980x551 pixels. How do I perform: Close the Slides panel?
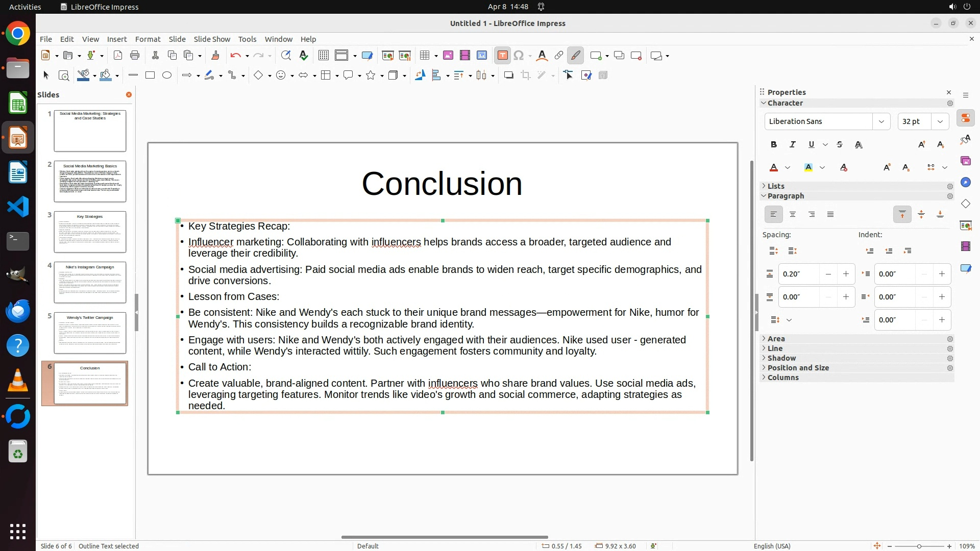coord(129,95)
